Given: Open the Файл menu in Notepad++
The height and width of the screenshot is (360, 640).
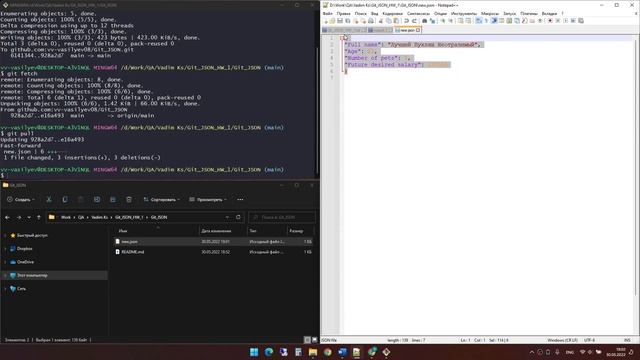Looking at the screenshot, I should [x=327, y=13].
